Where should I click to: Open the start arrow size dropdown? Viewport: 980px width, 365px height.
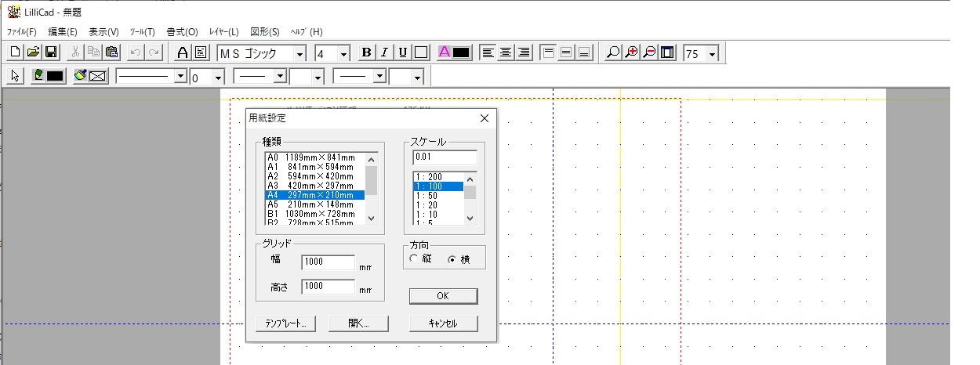tap(317, 77)
